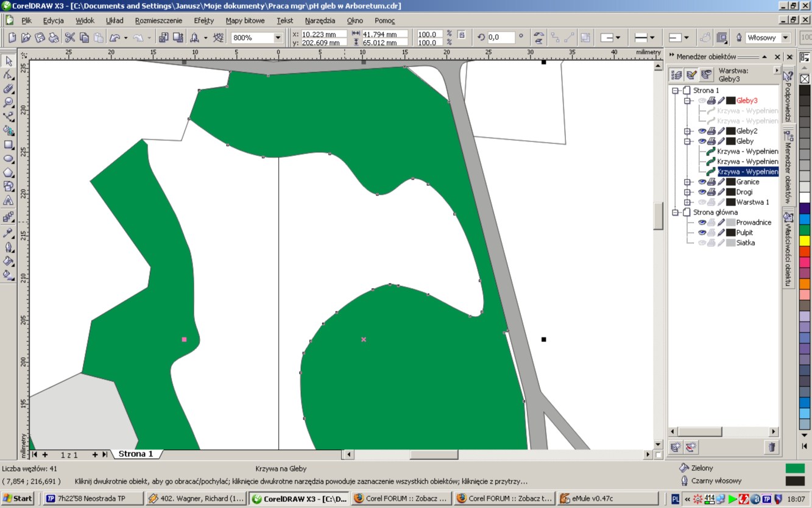Click the Windows Start button
This screenshot has height=508, width=812.
18,498
